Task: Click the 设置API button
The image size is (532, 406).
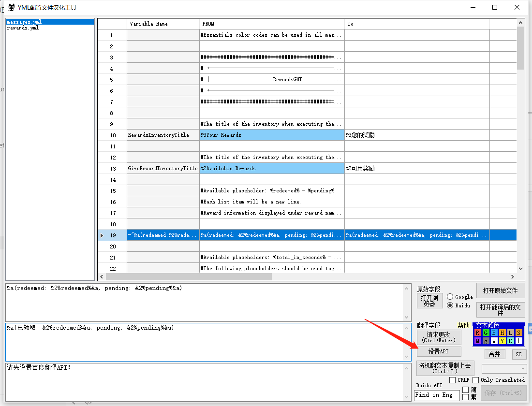Action: coord(439,352)
